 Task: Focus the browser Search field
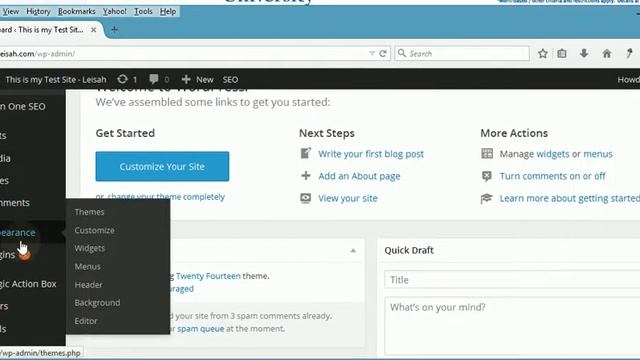[462, 53]
